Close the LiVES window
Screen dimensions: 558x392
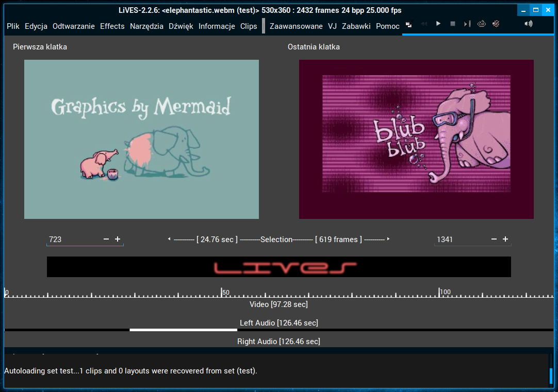(x=548, y=10)
